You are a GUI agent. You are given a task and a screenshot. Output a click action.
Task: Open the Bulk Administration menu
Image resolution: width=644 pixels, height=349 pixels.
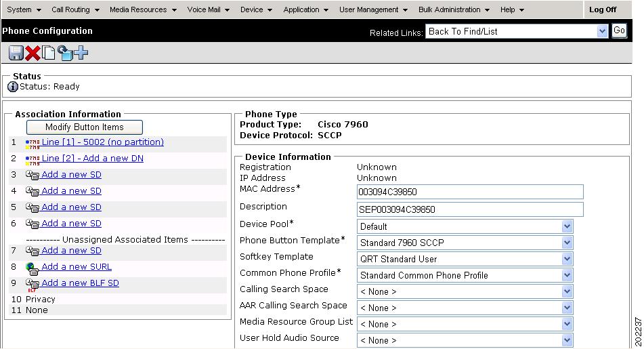454,9
